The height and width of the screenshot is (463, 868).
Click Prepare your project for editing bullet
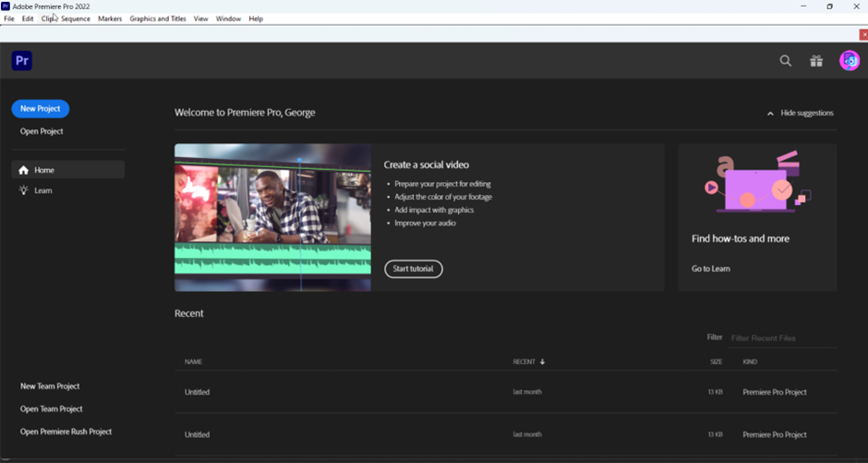(x=442, y=184)
